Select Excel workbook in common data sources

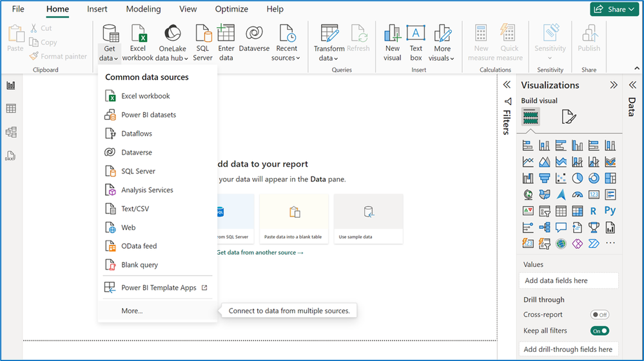tap(157, 96)
